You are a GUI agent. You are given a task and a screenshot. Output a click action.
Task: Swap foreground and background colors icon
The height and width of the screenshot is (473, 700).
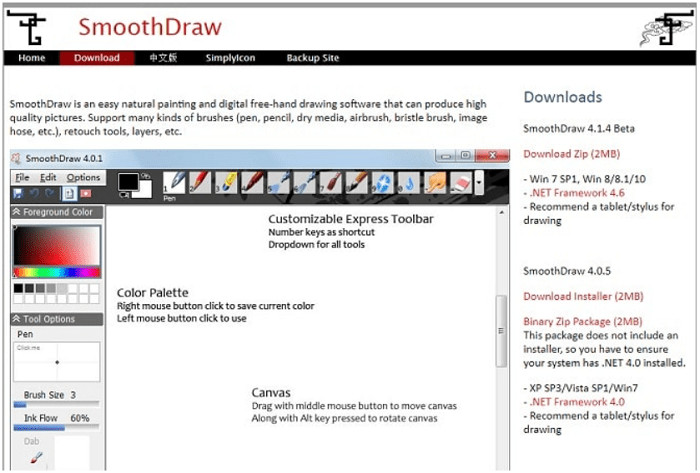point(146,175)
